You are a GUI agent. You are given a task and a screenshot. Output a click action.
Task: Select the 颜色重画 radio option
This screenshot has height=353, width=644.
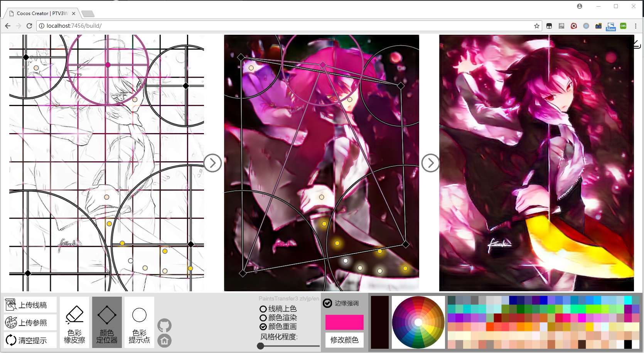coord(278,326)
